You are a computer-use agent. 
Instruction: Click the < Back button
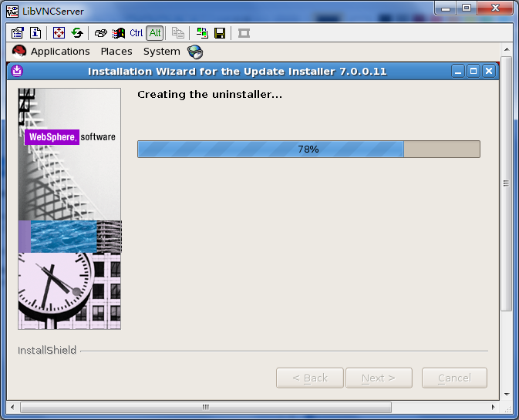pyautogui.click(x=310, y=378)
